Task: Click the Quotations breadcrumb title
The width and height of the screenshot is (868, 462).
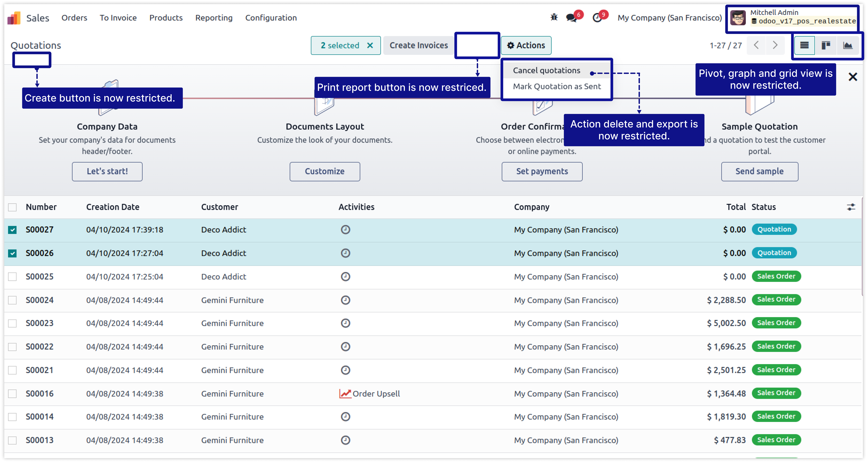Action: (36, 45)
